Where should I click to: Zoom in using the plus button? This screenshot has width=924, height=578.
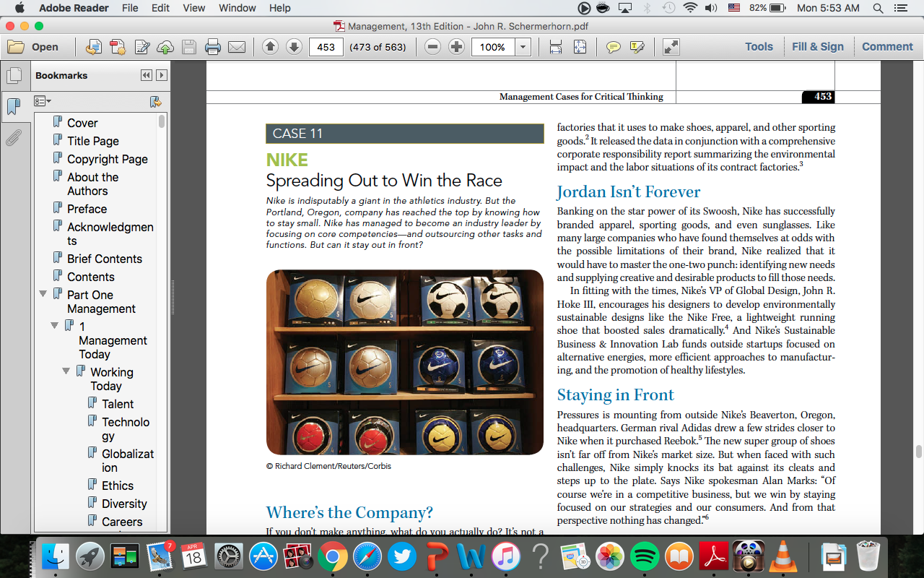pyautogui.click(x=456, y=47)
